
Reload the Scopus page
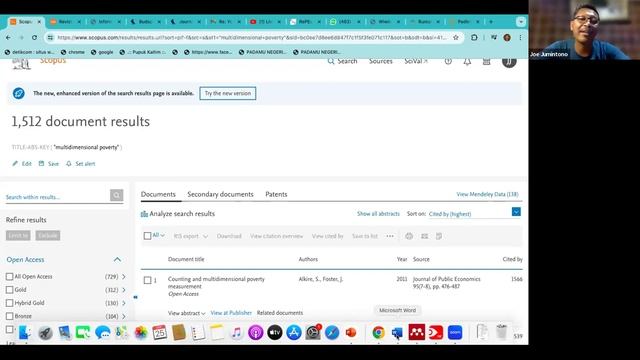[x=34, y=38]
